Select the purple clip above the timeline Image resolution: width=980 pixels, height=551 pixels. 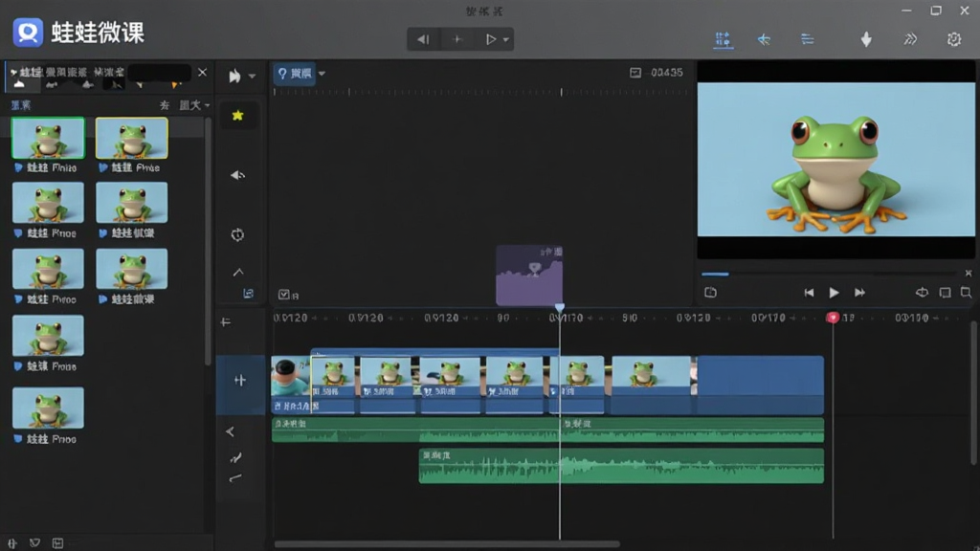click(x=529, y=275)
